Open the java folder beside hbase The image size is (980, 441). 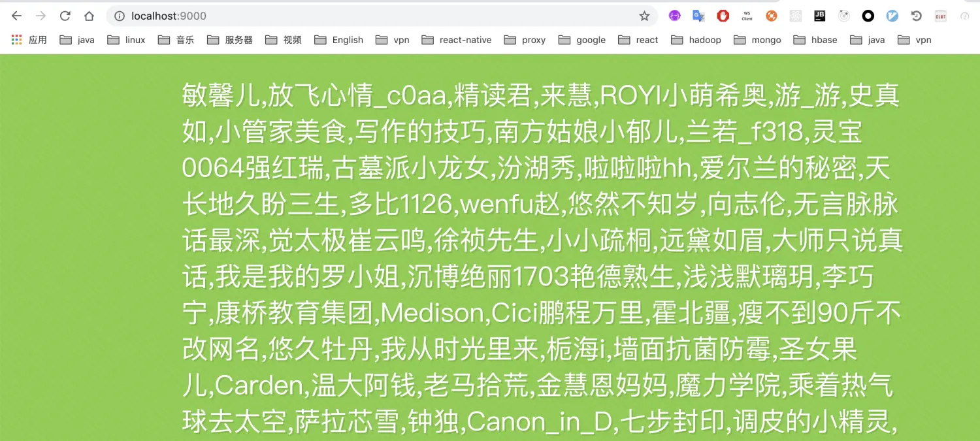tap(868, 40)
